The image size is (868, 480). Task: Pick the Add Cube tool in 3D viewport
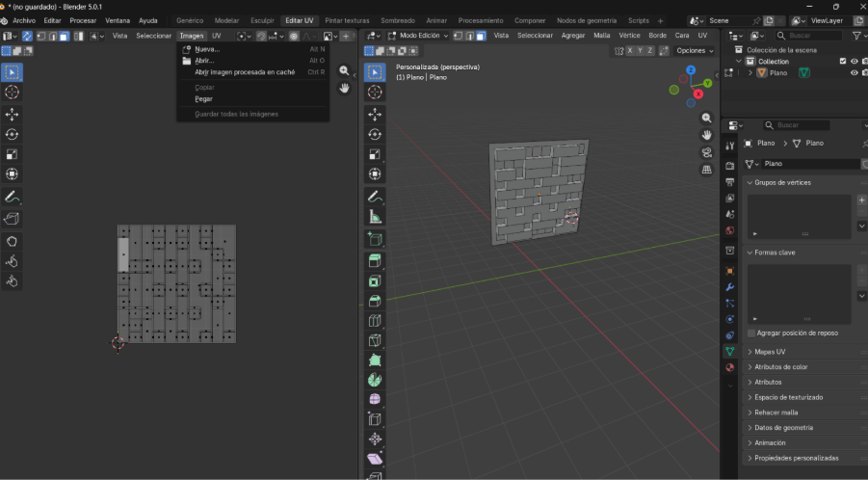coord(375,239)
